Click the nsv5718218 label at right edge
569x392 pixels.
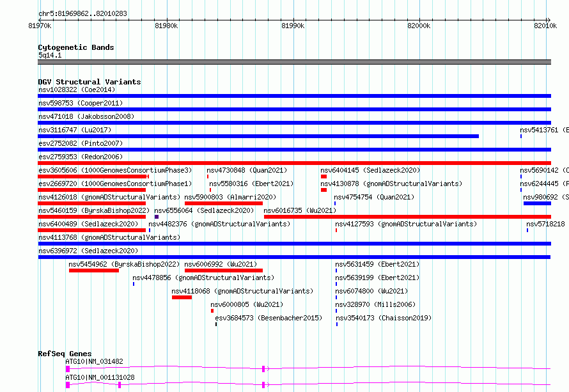coord(546,224)
